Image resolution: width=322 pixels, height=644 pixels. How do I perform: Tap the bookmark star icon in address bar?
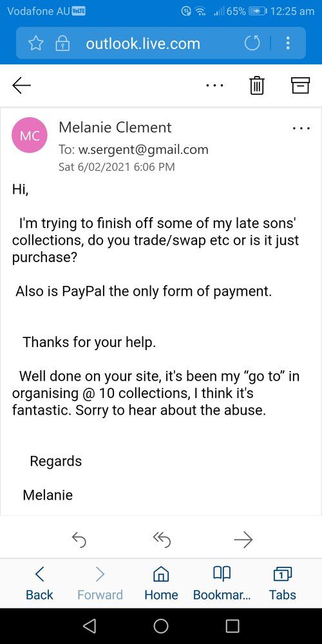point(35,43)
